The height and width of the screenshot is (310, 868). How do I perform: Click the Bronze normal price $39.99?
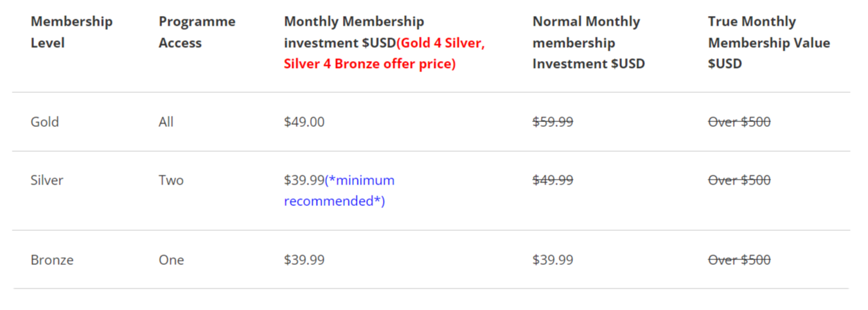553,260
